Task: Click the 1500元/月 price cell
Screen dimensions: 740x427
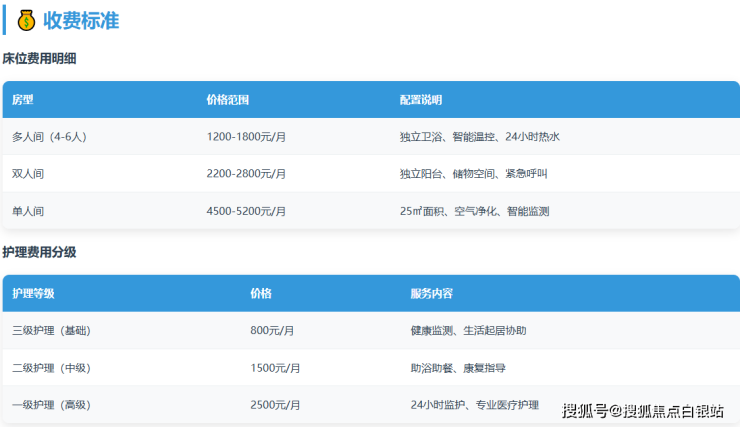Action: [x=275, y=368]
